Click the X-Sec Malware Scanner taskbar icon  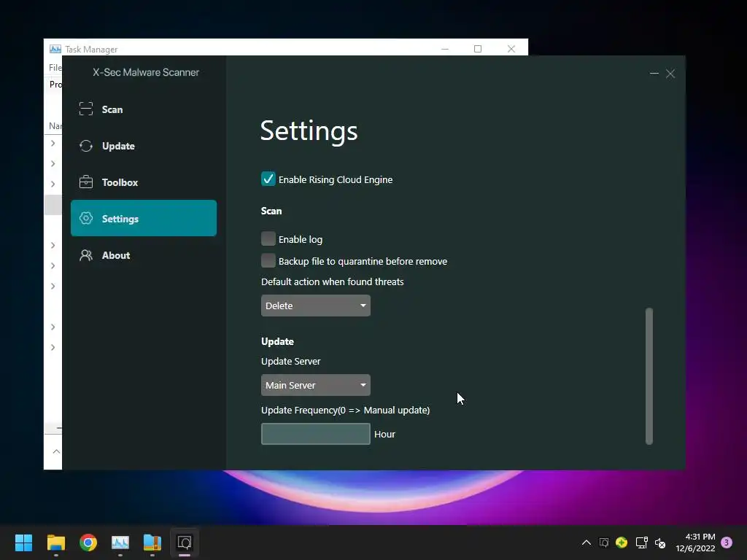185,542
